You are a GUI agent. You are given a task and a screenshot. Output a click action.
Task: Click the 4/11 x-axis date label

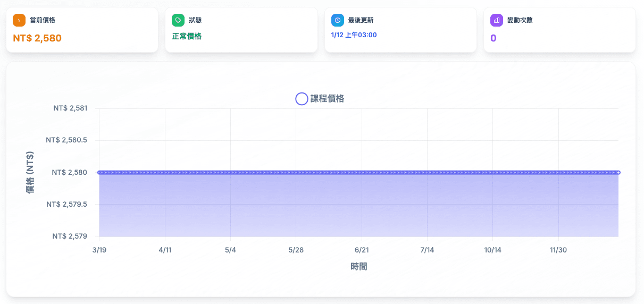coord(165,250)
